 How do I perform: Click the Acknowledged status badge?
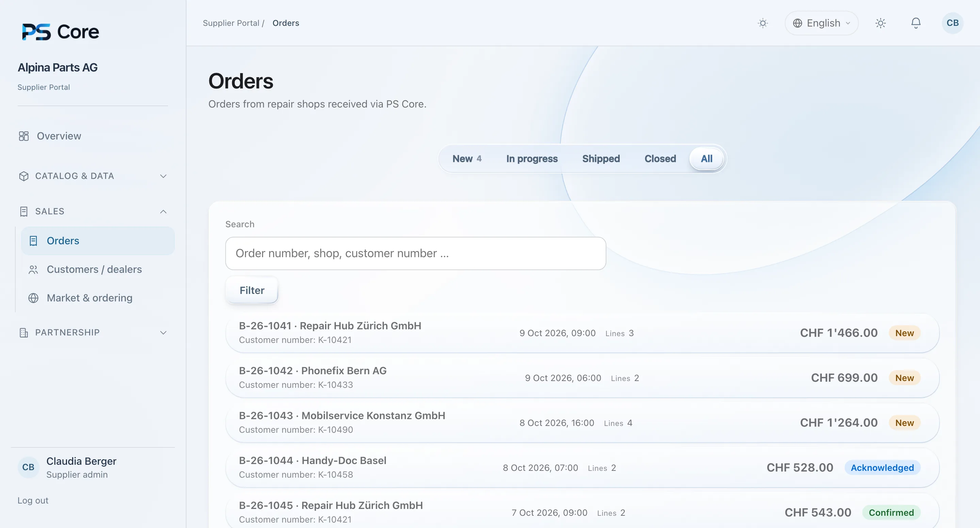click(x=882, y=467)
